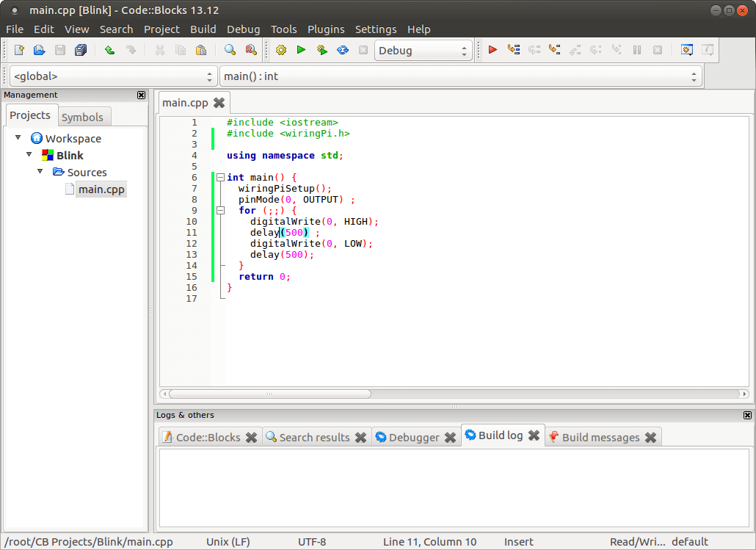Click the Open file toolbar icon
The height and width of the screenshot is (550, 756).
40,50
